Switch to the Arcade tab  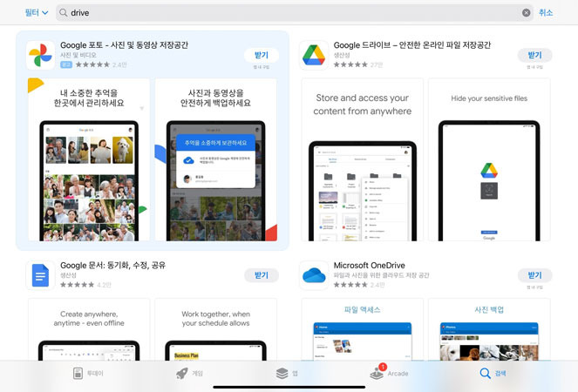(389, 372)
